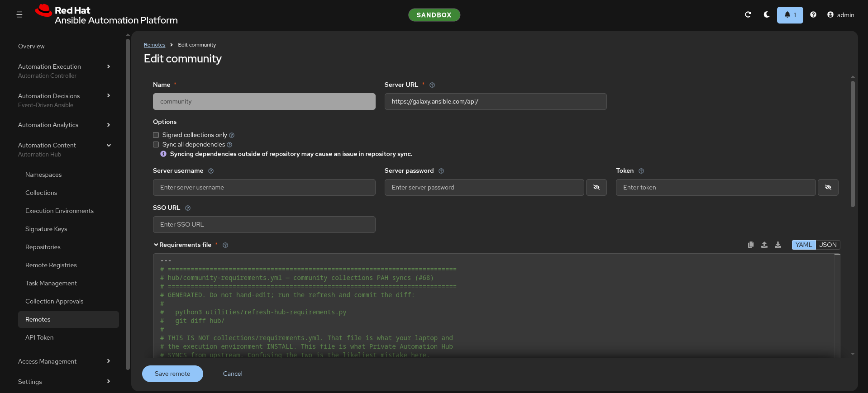This screenshot has width=868, height=393.
Task: Open the admin user menu
Action: click(841, 15)
